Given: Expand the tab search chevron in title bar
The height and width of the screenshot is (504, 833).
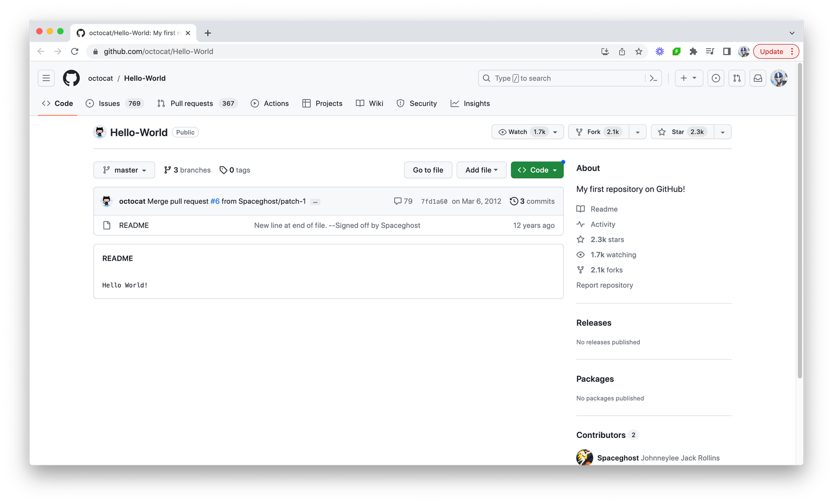Looking at the screenshot, I should pyautogui.click(x=792, y=33).
